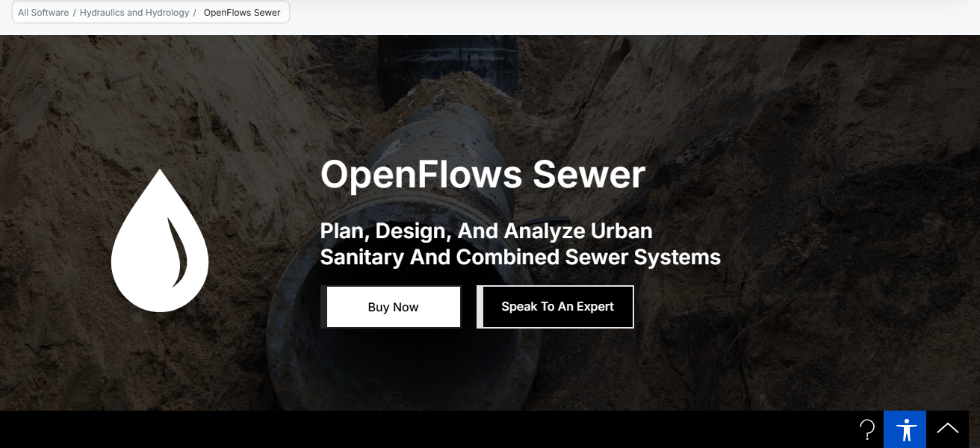This screenshot has width=980, height=448.
Task: Click the white water drop logo
Action: coord(160,240)
